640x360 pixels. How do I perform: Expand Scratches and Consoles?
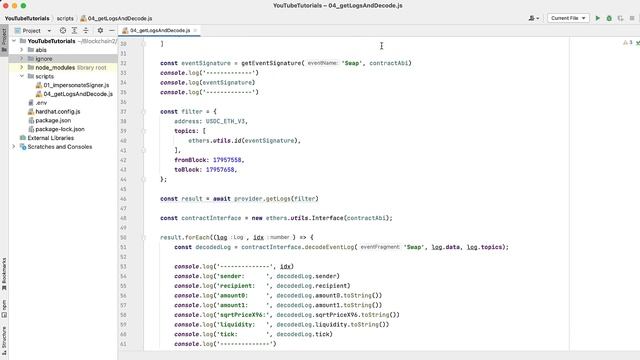coord(14,147)
